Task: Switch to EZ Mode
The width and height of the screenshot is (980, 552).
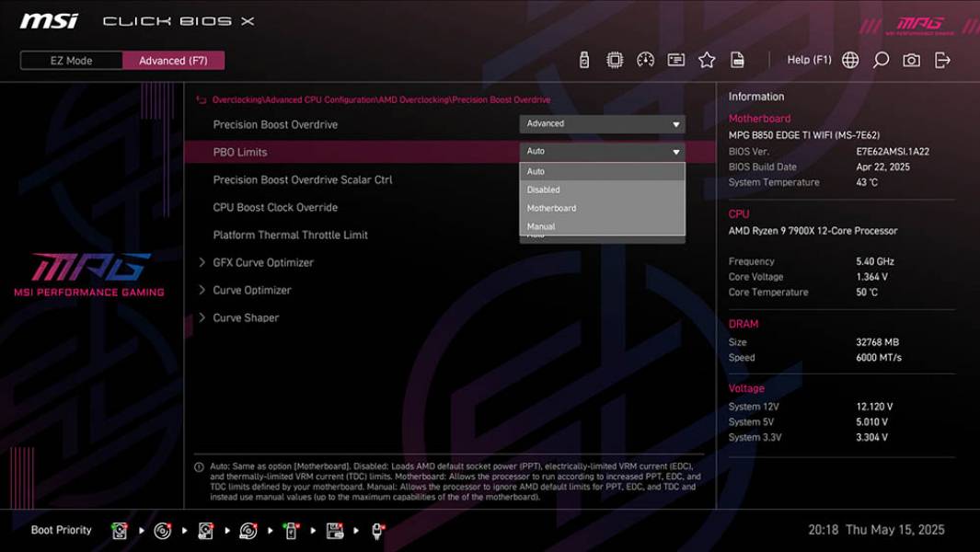Action: tap(71, 61)
